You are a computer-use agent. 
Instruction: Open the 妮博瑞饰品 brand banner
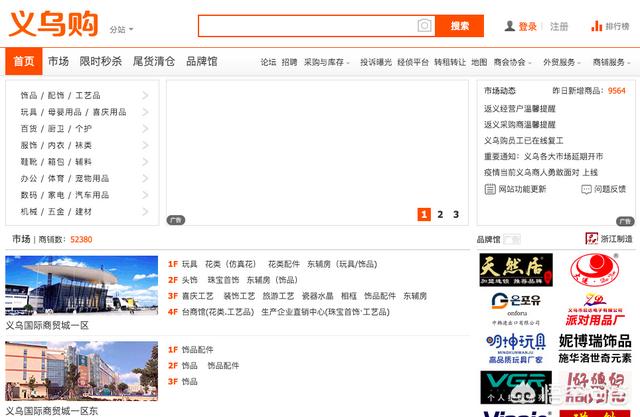[595, 348]
